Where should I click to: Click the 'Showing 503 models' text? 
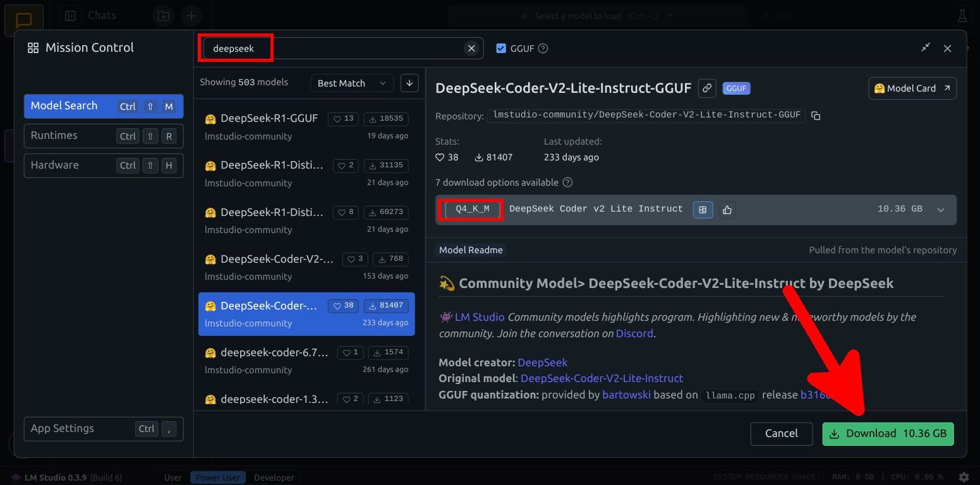[244, 82]
